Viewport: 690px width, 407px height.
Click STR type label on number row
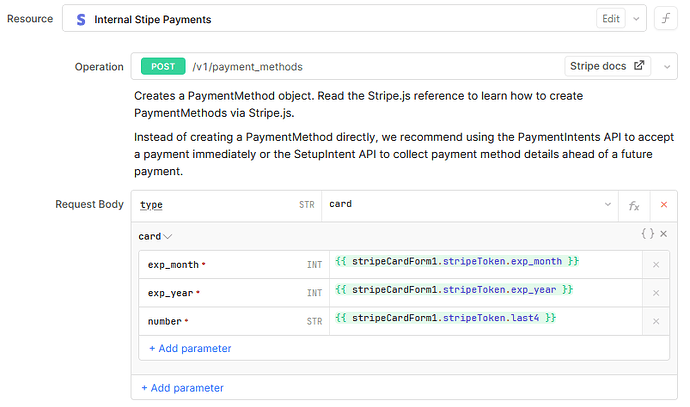tap(315, 322)
